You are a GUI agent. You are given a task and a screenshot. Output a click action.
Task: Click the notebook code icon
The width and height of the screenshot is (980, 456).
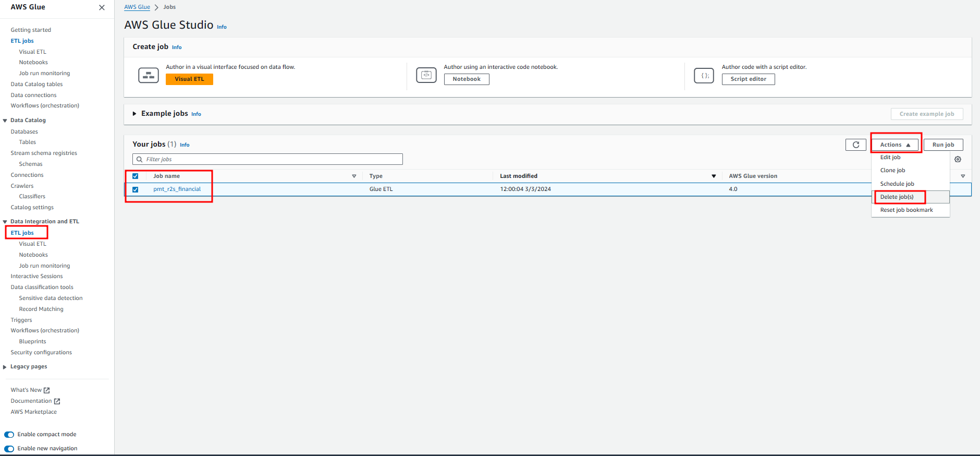pyautogui.click(x=426, y=75)
